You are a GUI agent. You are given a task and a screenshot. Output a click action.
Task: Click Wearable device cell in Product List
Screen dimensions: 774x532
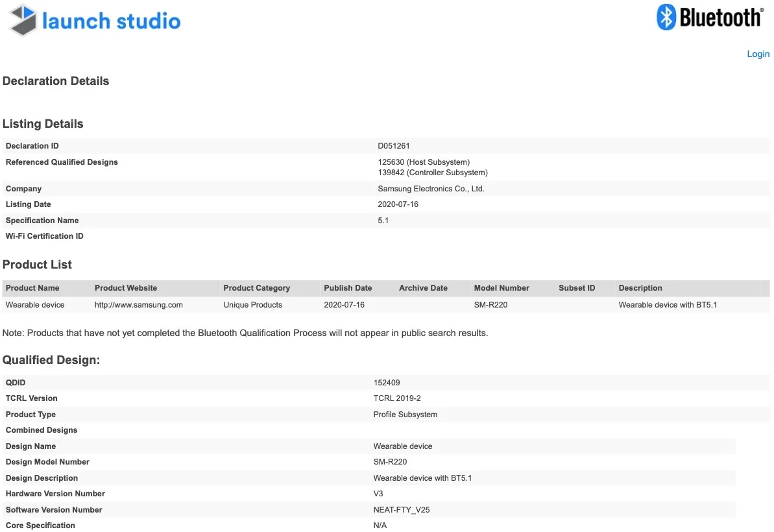(x=35, y=304)
